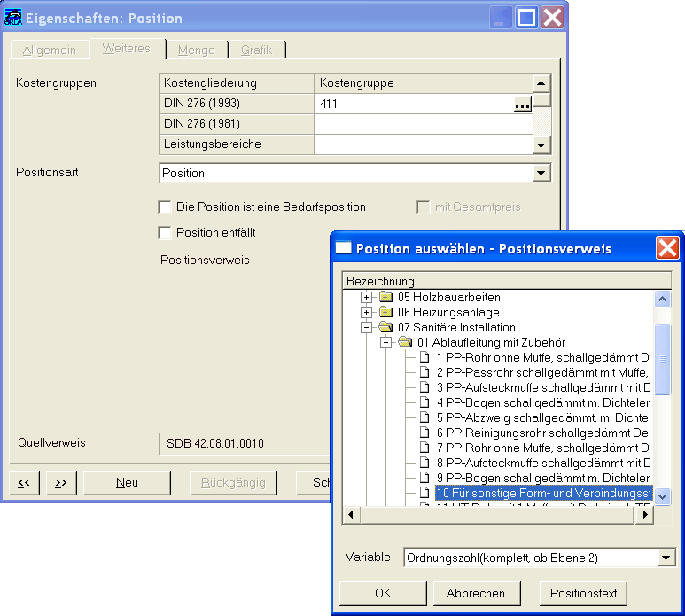685x616 pixels.
Task: Open the Grafik tab
Action: (257, 50)
